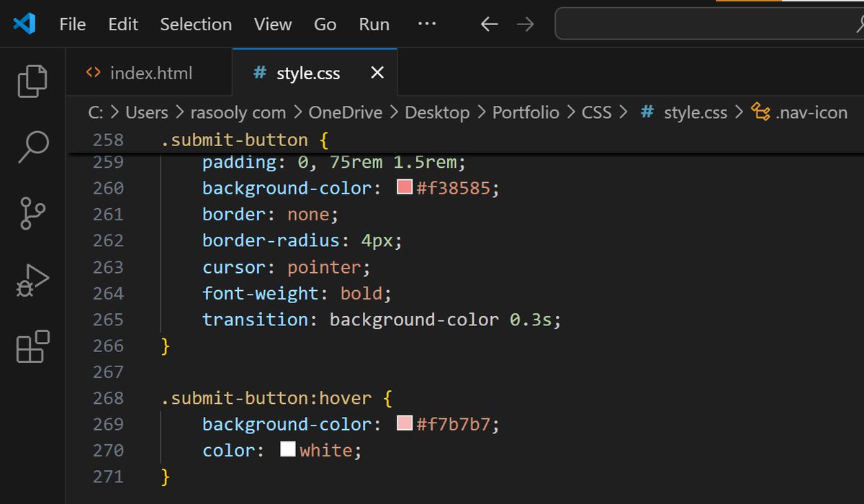The width and height of the screenshot is (864, 504).
Task: Click the closing brace on line 266
Action: pos(166,346)
